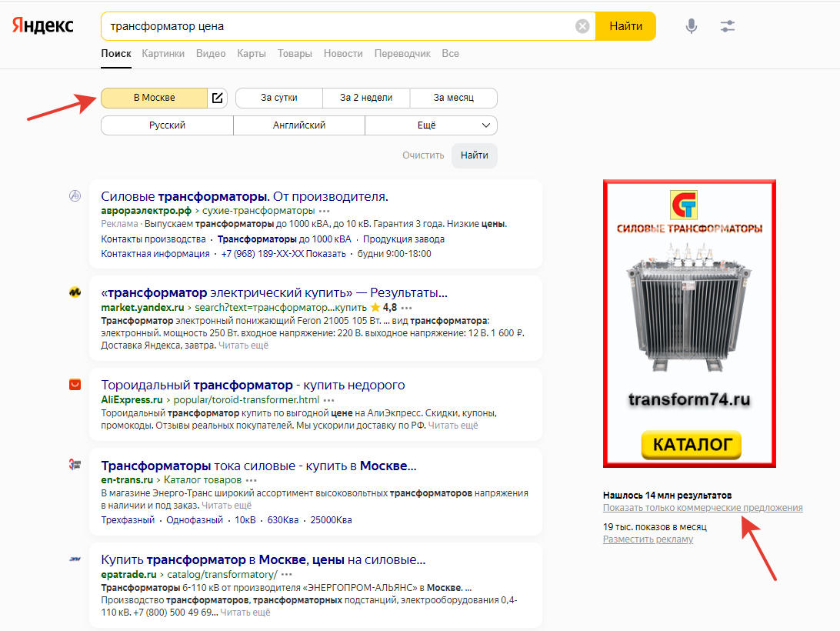Click Трехфазный sitelink
The image size is (840, 631).
(128, 520)
